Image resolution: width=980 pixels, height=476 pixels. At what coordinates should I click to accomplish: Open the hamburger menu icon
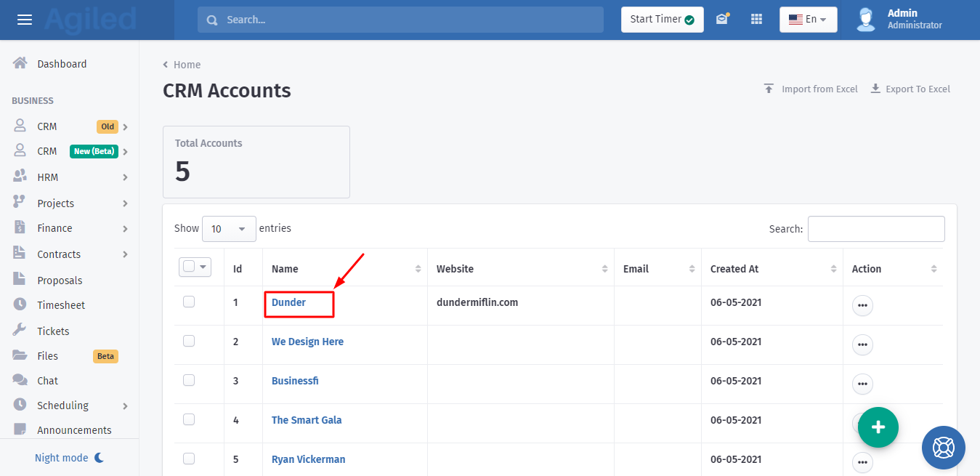coord(25,20)
